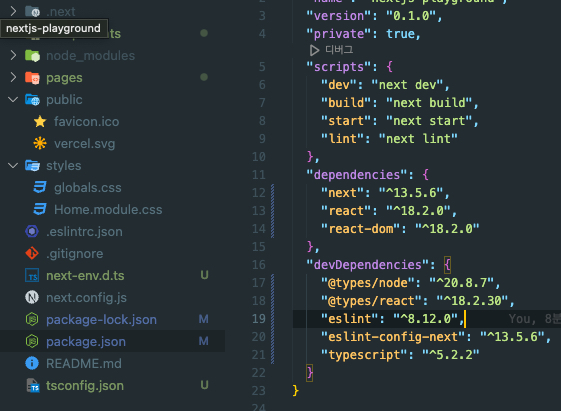Click the "dependencies" key in the editor
The image size is (561, 411).
click(x=357, y=175)
